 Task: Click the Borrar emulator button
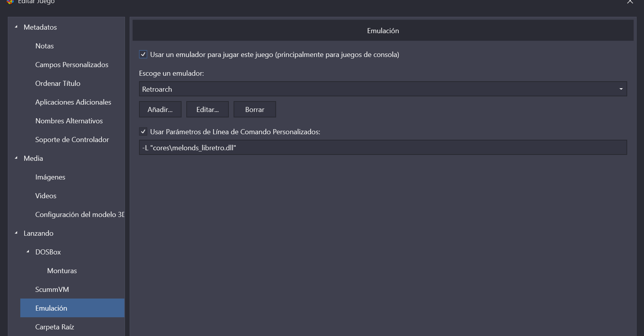click(255, 109)
